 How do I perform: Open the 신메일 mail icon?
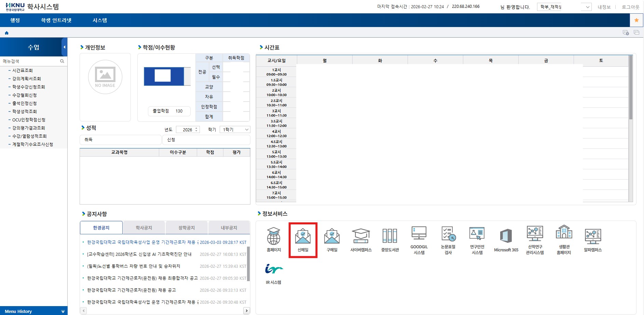pos(303,239)
